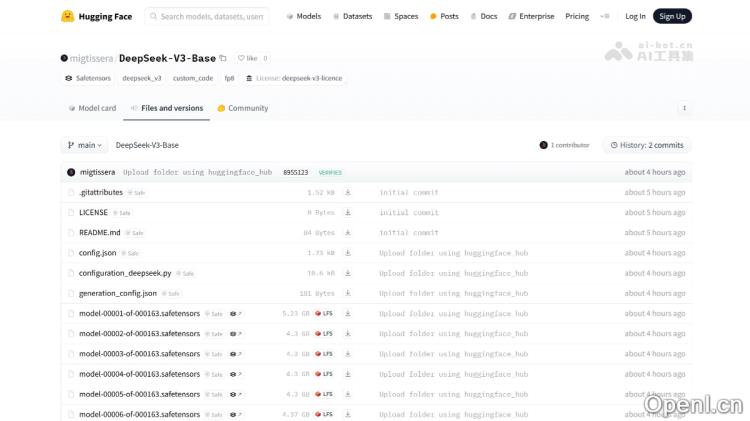Viewport: 750px width, 421px height.
Task: Open the config.json upload commit message
Action: point(453,253)
